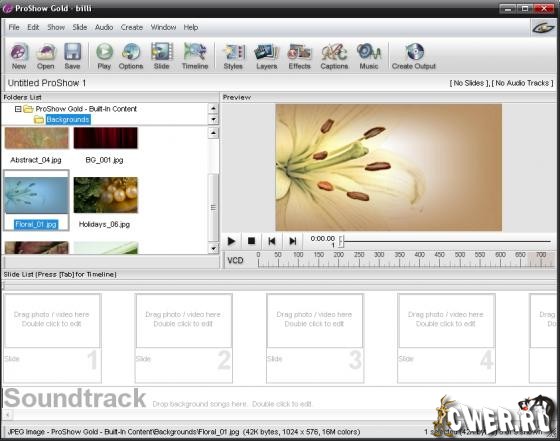Image resolution: width=560 pixels, height=441 pixels.
Task: Click JPEG Image status bar info text
Action: 184,432
